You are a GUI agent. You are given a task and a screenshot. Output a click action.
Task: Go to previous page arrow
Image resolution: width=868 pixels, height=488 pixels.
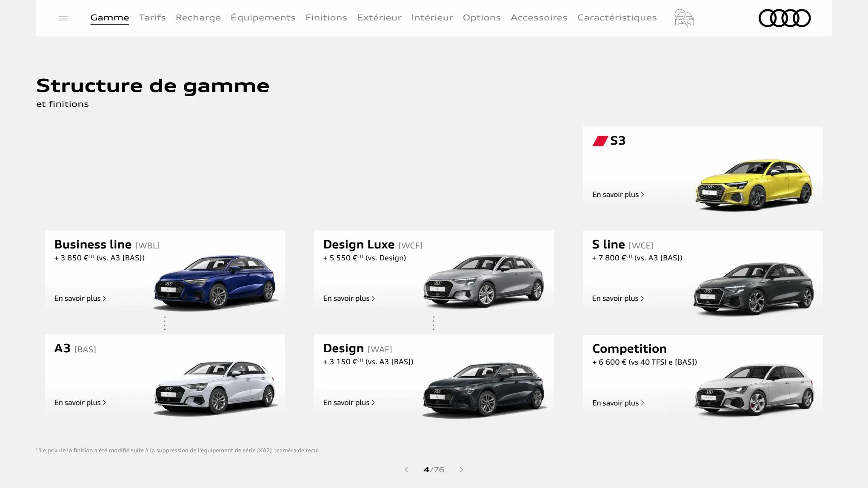(406, 470)
